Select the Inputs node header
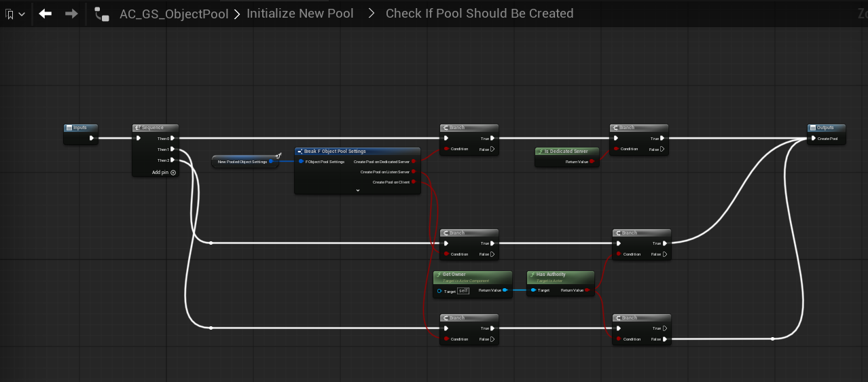This screenshot has width=868, height=382. [x=81, y=128]
